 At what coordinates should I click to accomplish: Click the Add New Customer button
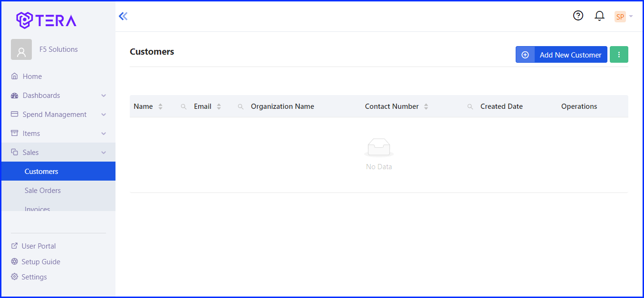[561, 55]
